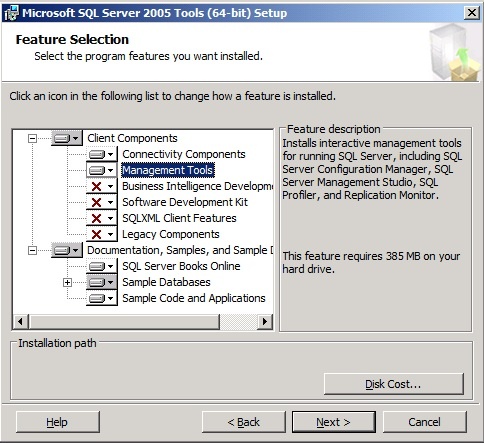Screen dimensions: 484x443
Task: Select SQL Server Books Online feature
Action: pyautogui.click(x=181, y=266)
